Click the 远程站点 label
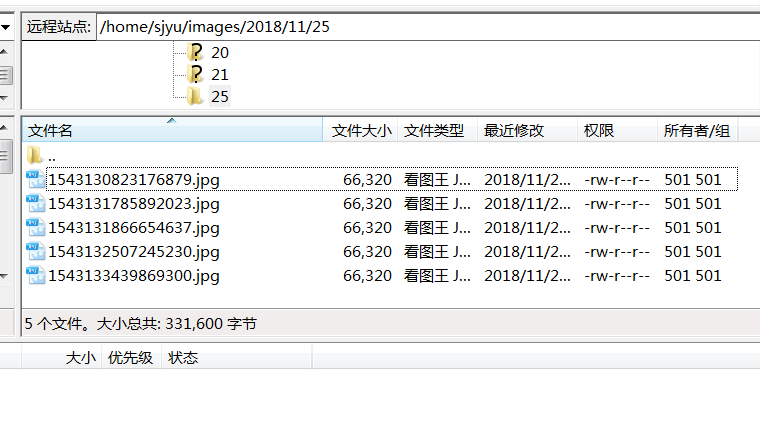Viewport: 760px width, 436px height. pyautogui.click(x=59, y=27)
